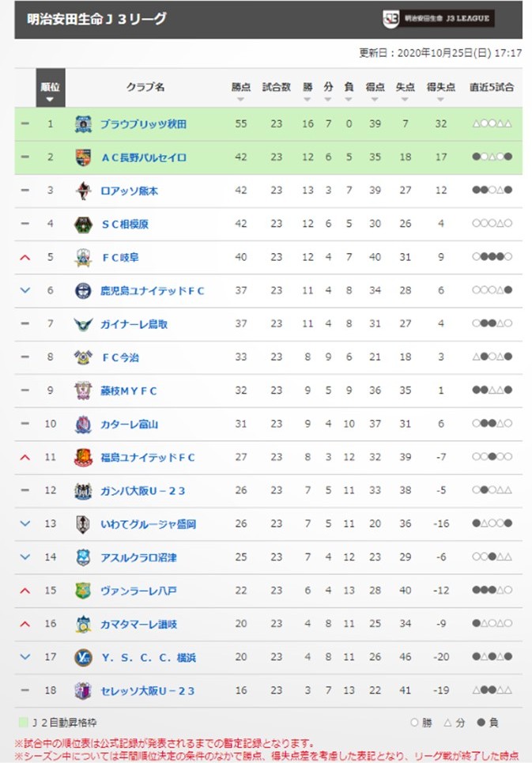Sort standings by 得点 goals scored arrow
The image size is (532, 763).
[x=375, y=100]
